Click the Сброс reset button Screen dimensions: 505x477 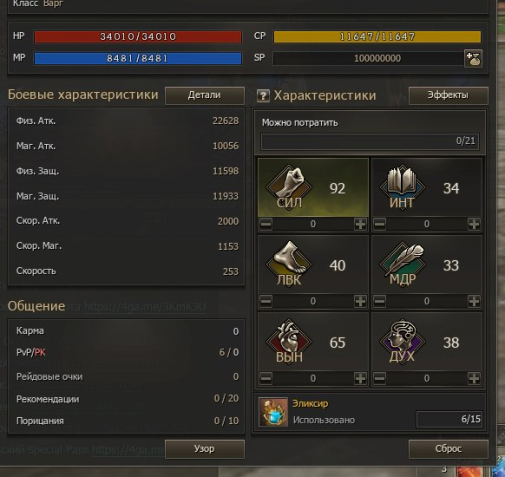[448, 449]
